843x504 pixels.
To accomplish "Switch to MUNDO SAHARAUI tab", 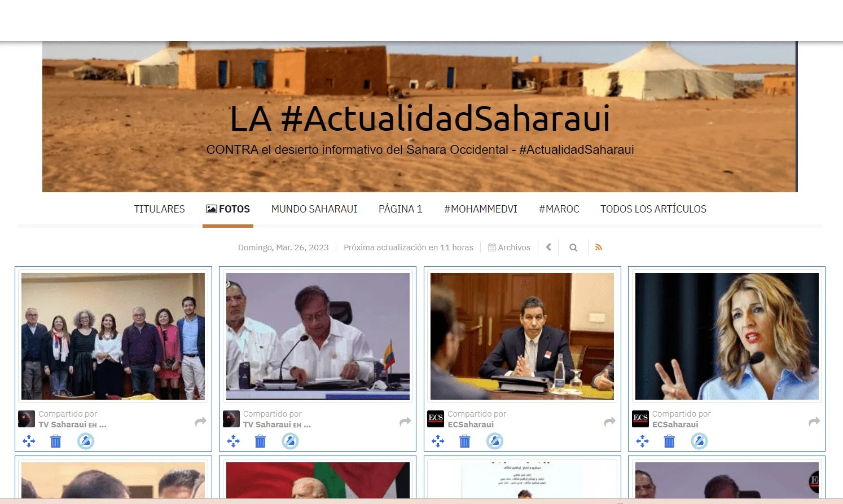I will 314,209.
